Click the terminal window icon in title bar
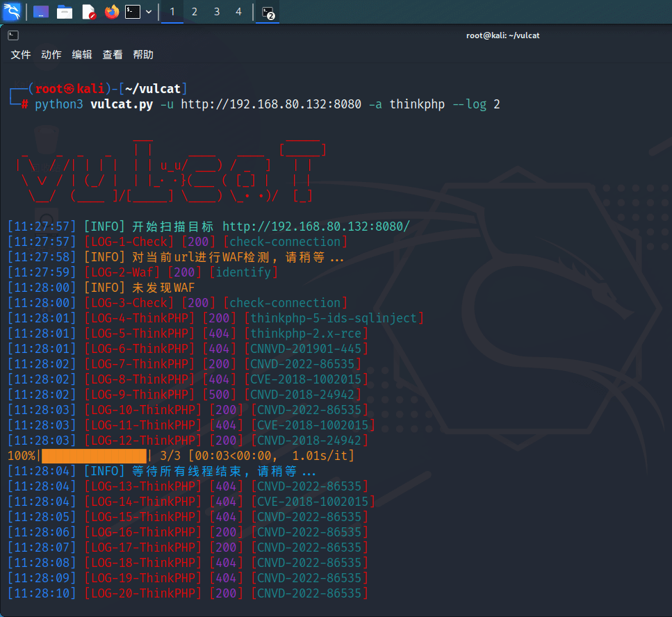 (13, 35)
